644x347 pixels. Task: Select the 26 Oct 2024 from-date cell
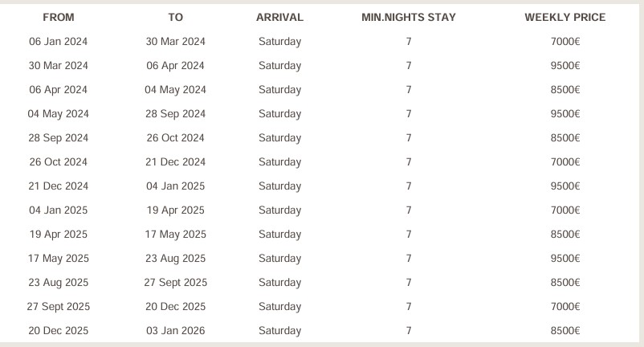pos(59,161)
